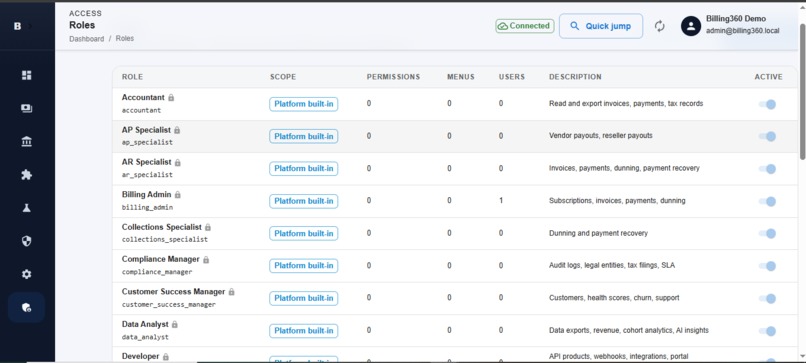Toggle Data Analyst active switch

click(x=767, y=332)
